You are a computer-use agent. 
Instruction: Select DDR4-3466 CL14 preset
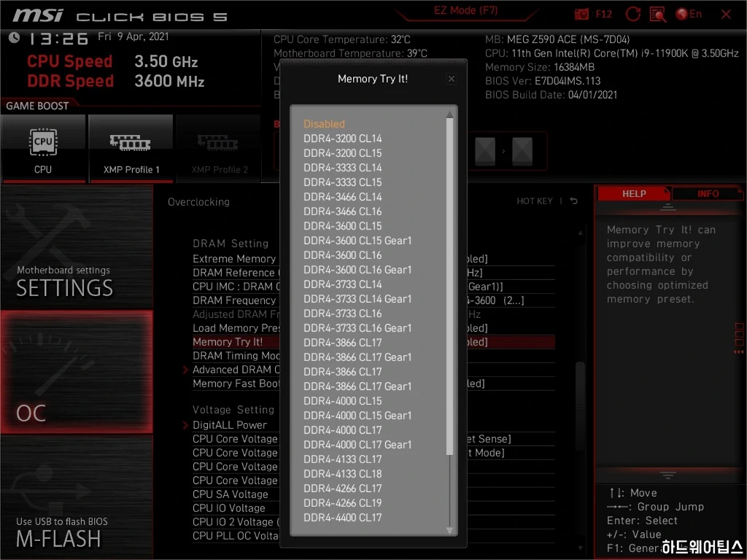point(343,197)
